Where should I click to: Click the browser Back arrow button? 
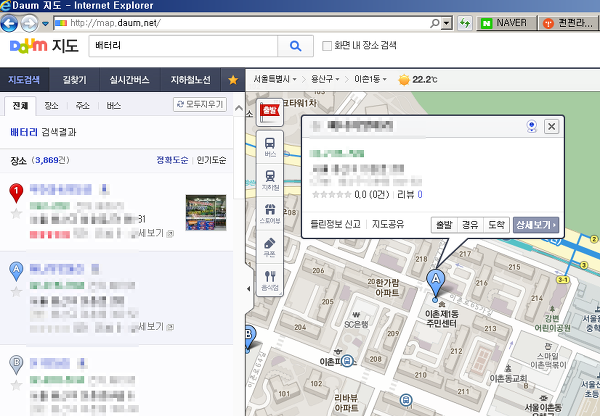(9, 23)
